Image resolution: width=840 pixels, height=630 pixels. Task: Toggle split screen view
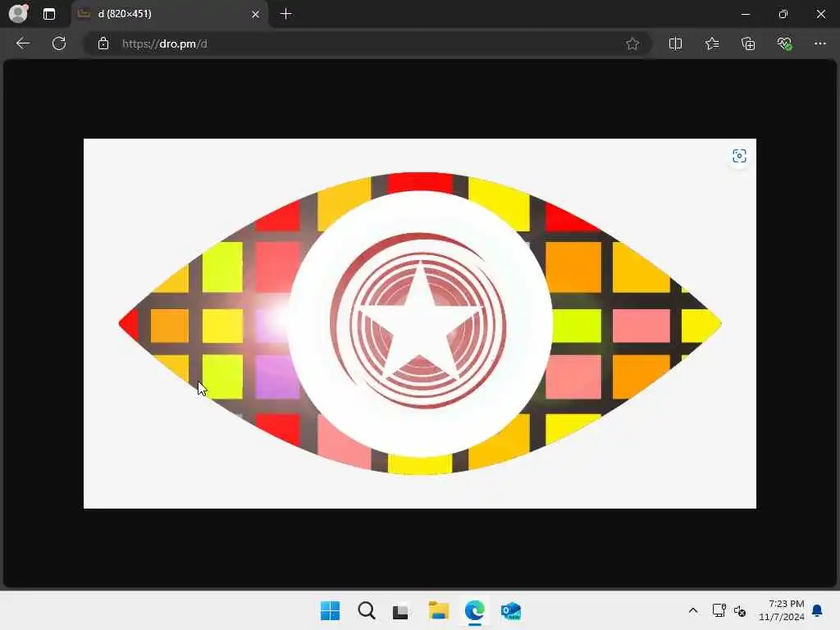point(676,43)
